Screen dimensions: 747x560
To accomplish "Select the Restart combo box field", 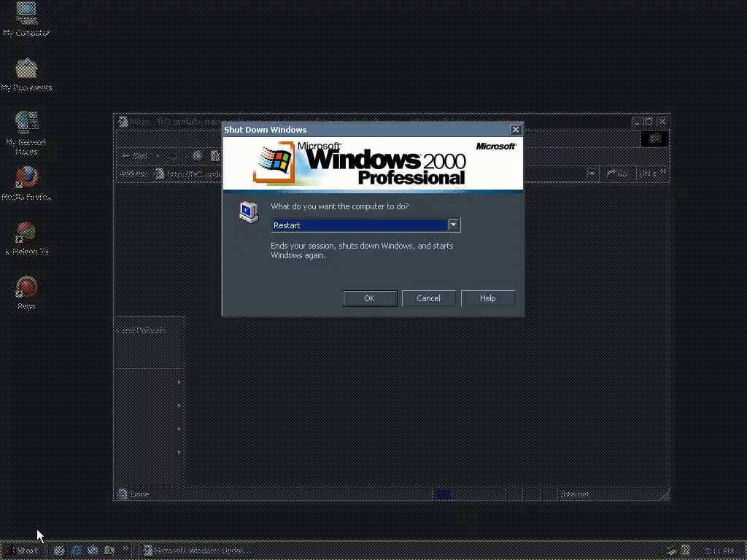I will point(365,225).
